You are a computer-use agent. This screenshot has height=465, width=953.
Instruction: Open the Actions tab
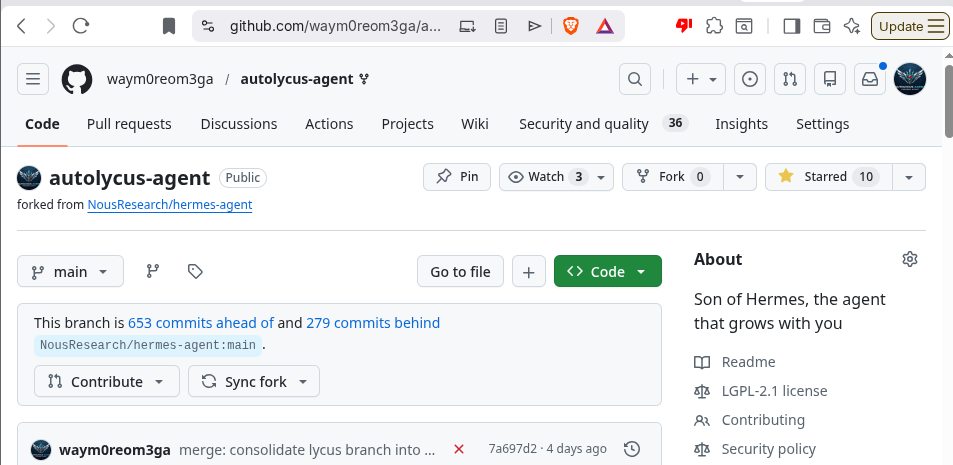329,124
